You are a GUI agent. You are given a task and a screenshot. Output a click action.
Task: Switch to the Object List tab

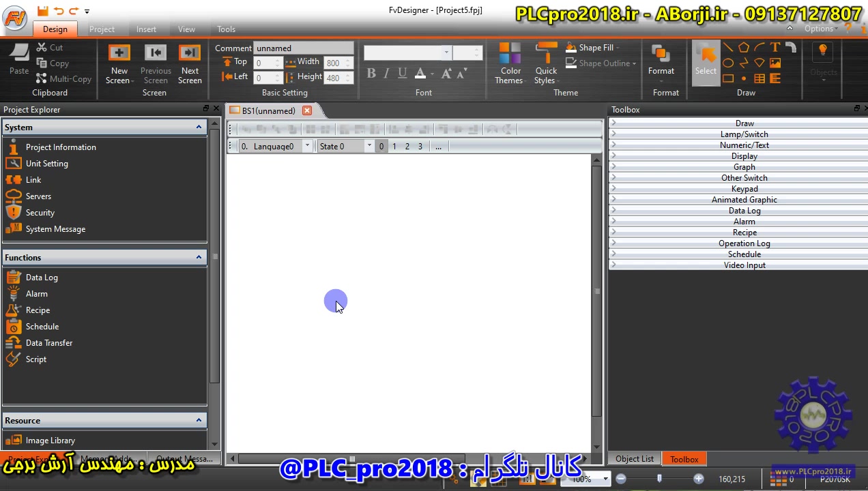(635, 459)
